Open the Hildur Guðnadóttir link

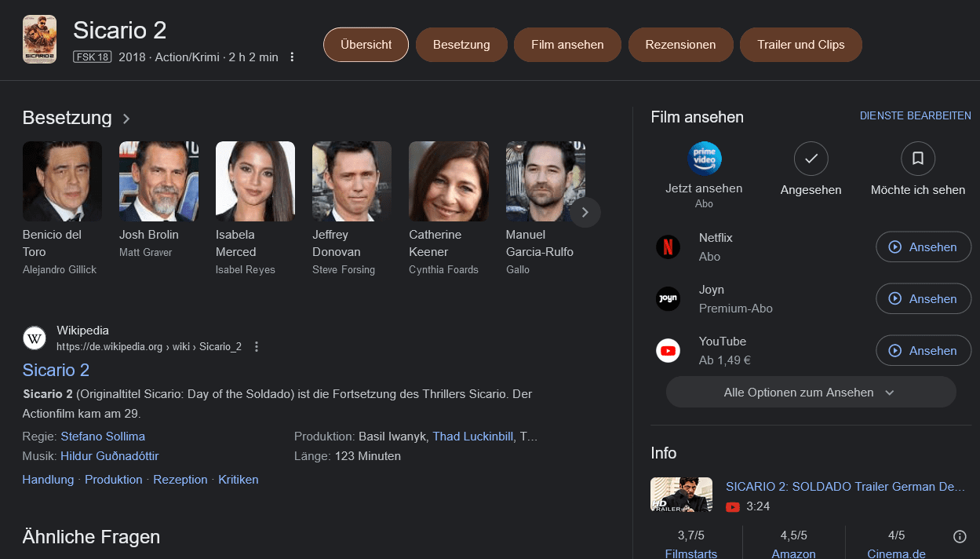click(109, 455)
